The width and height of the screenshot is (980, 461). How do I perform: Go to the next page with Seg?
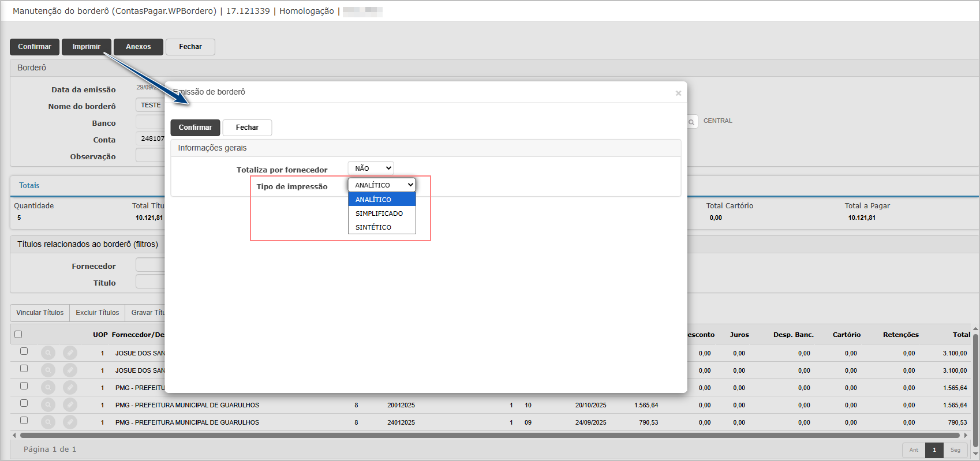[955, 450]
